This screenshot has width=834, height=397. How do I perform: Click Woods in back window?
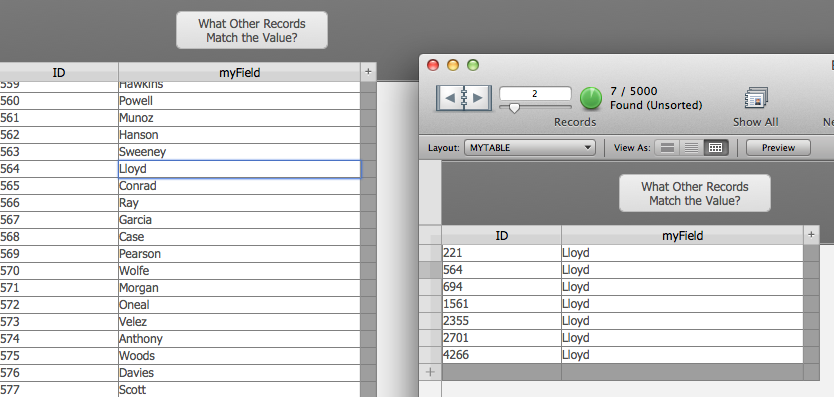(239, 357)
